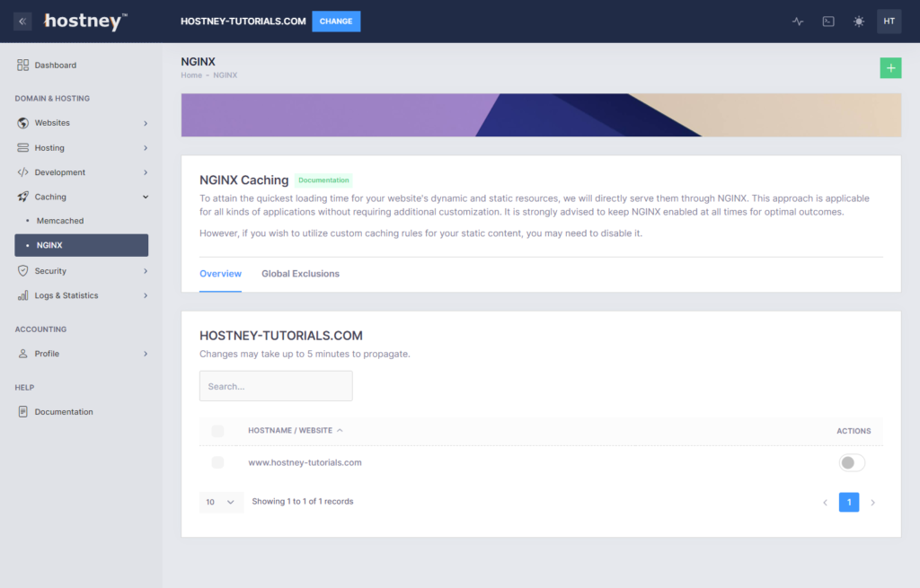Select the Security shield icon
The image size is (920, 588).
(x=22, y=270)
